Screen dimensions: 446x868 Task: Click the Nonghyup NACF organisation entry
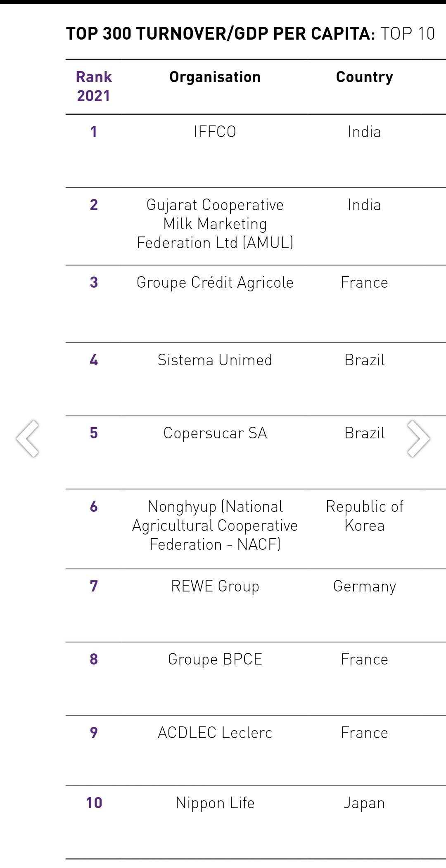215,525
